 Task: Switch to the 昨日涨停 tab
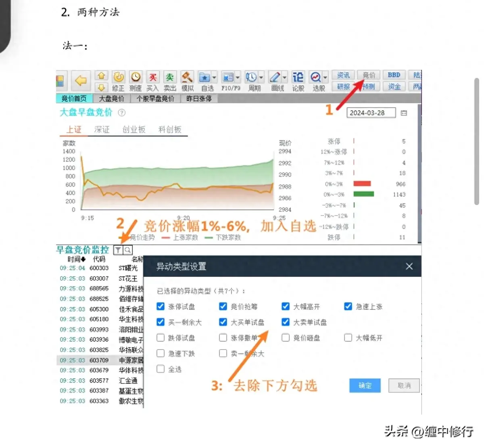point(199,98)
